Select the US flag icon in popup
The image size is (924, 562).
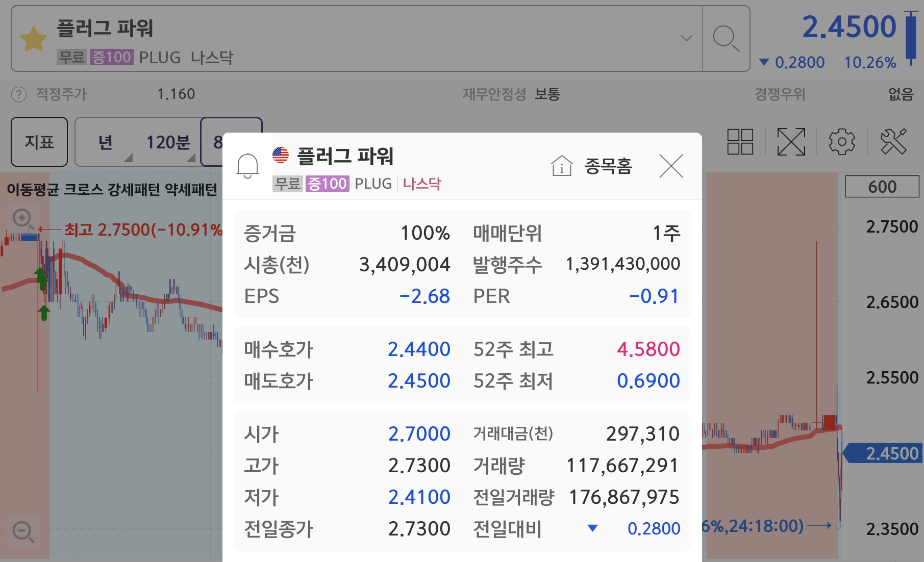[281, 155]
